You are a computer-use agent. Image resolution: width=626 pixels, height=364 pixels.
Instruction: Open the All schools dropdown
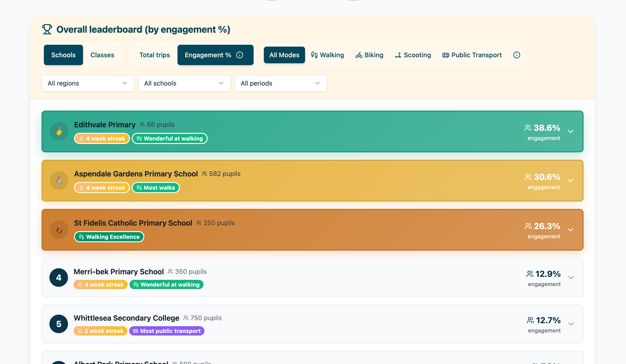click(x=184, y=83)
